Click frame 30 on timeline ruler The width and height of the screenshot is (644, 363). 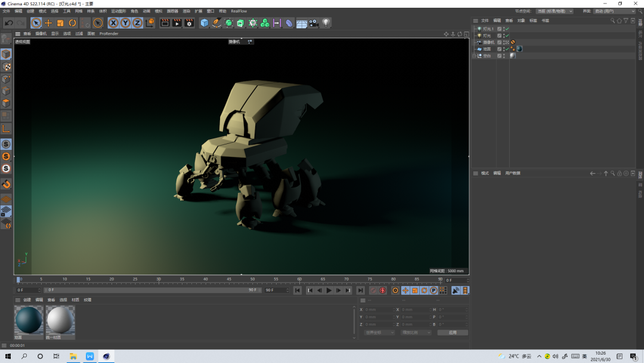tap(159, 279)
